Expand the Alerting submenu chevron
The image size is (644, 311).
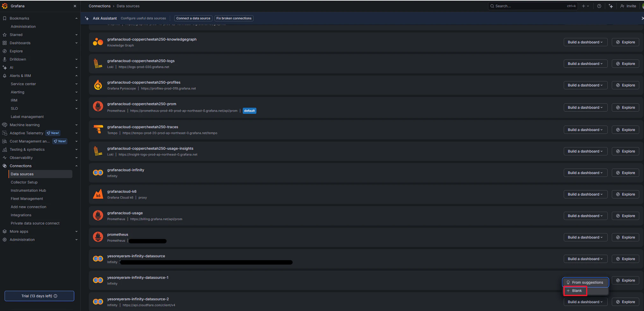pos(76,92)
